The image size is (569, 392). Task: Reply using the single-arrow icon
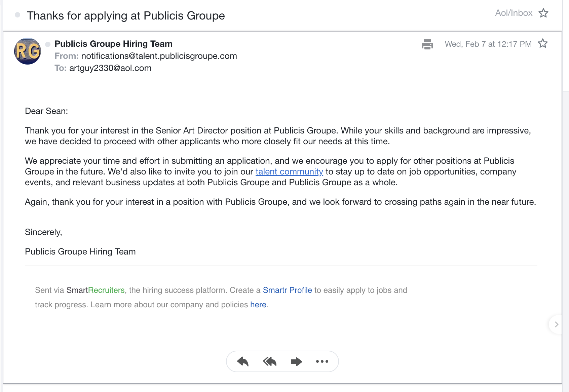click(242, 362)
